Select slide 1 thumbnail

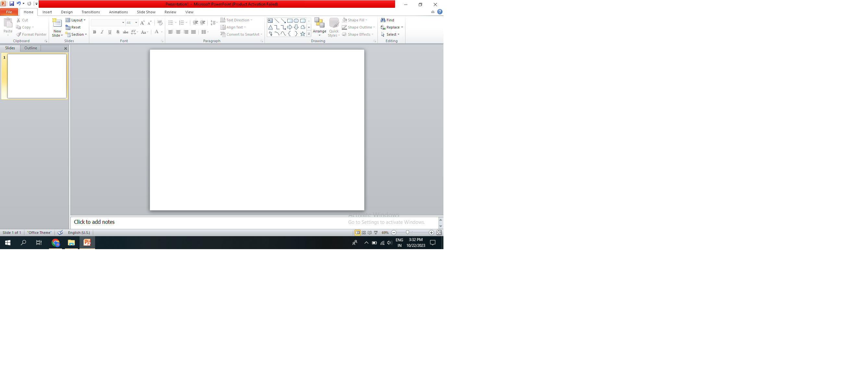click(37, 76)
